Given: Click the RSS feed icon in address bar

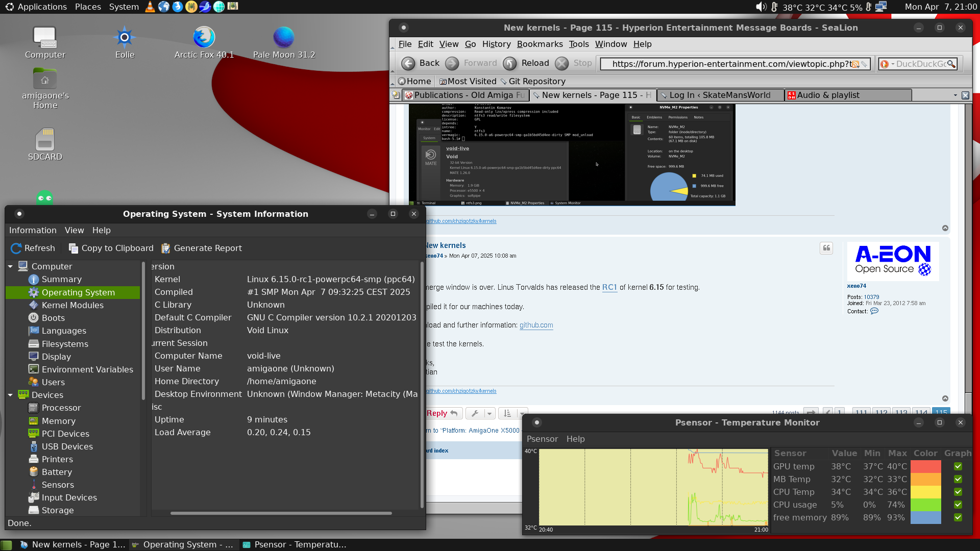Looking at the screenshot, I should click(855, 64).
